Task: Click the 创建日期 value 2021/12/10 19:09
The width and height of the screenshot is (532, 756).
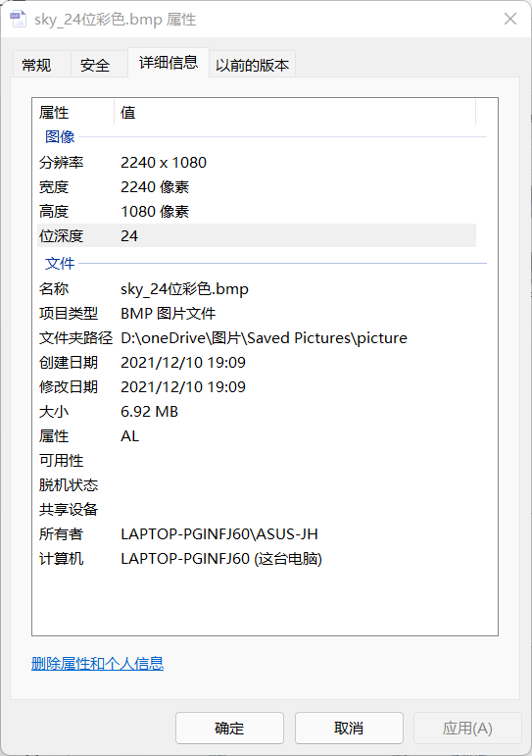Action: [x=183, y=363]
